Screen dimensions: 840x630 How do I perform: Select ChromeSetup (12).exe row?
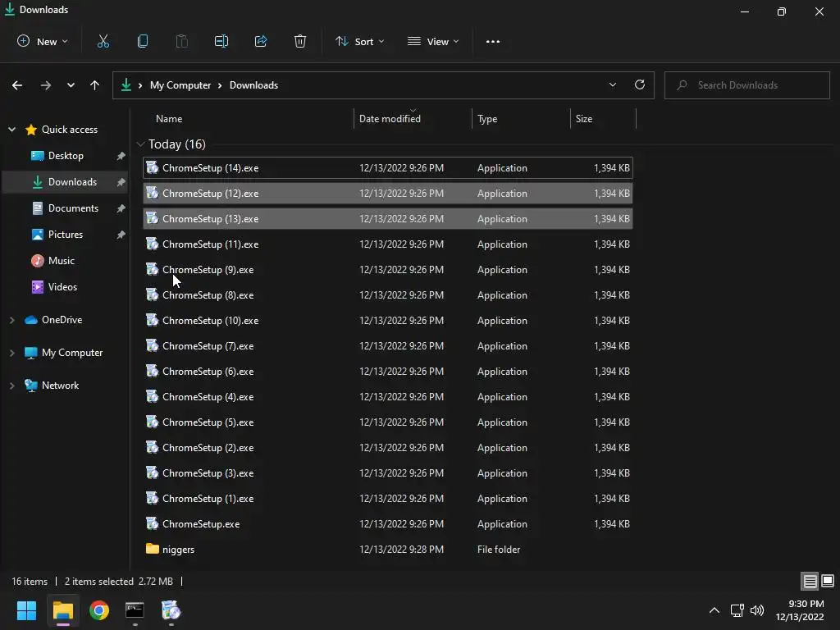coord(388,194)
